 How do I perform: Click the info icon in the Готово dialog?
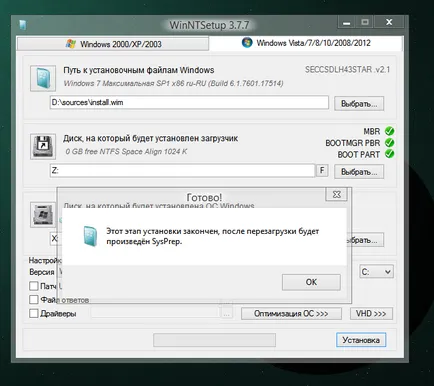click(x=90, y=236)
